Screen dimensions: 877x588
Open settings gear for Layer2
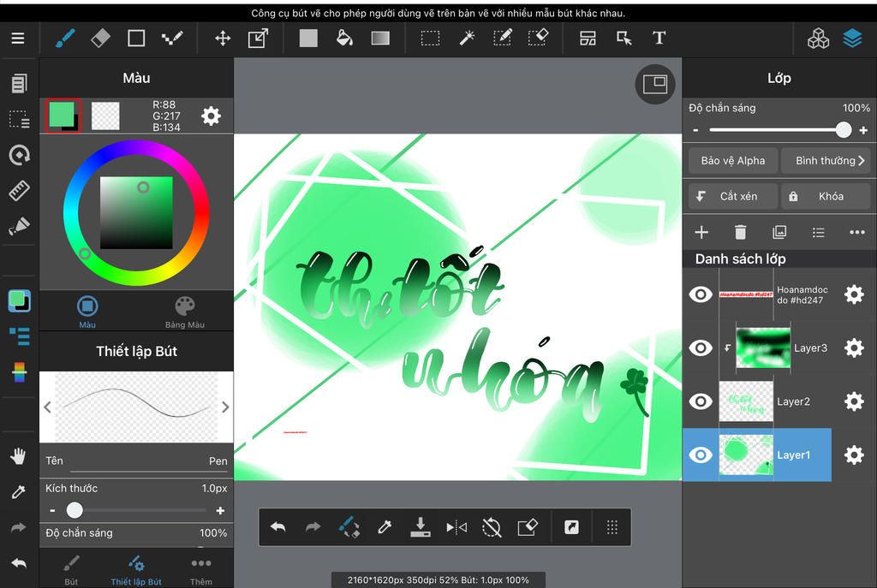[x=854, y=401]
